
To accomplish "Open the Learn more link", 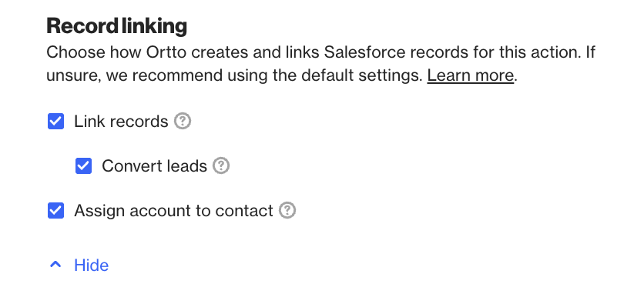I will [x=470, y=75].
